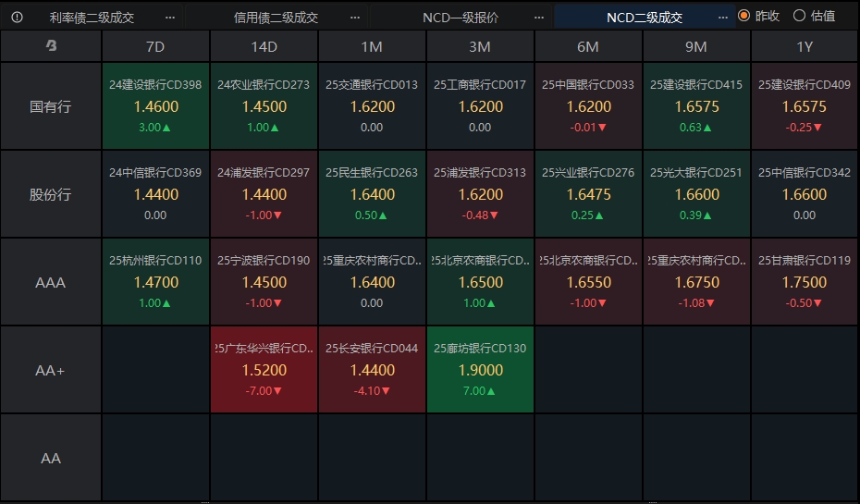The height and width of the screenshot is (504, 860).
Task: Open the 25浦发银行CD313 cell
Action: [480, 193]
